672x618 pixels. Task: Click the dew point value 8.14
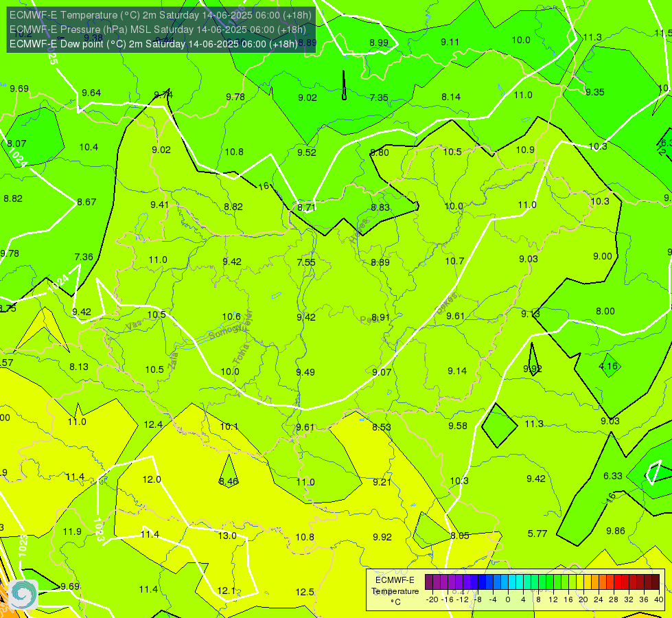tap(451, 98)
